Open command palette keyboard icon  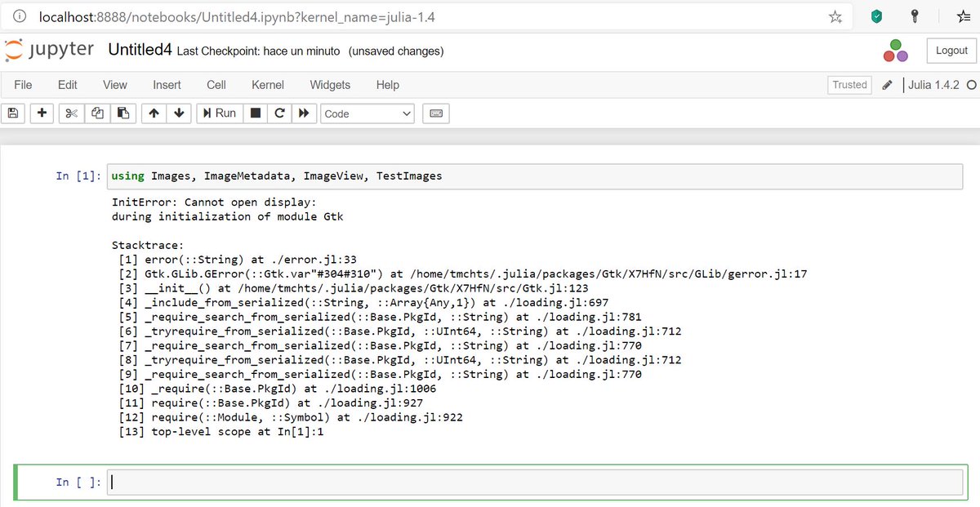click(436, 113)
